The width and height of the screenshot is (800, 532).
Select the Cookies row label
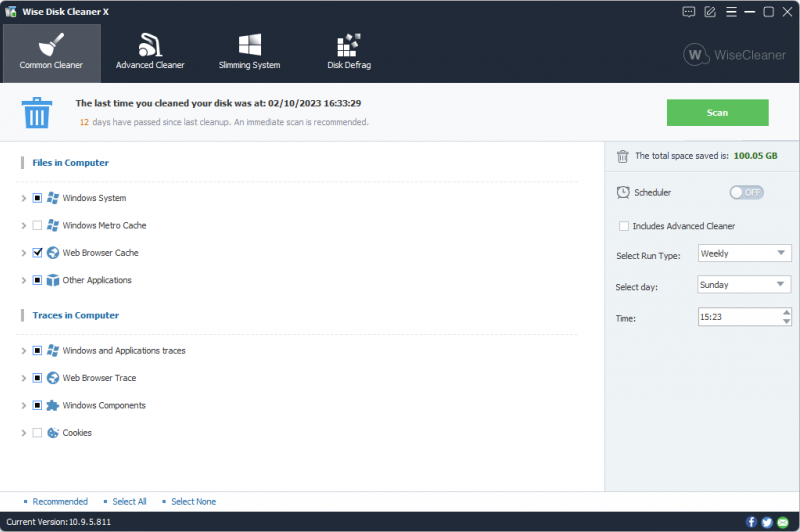[77, 433]
